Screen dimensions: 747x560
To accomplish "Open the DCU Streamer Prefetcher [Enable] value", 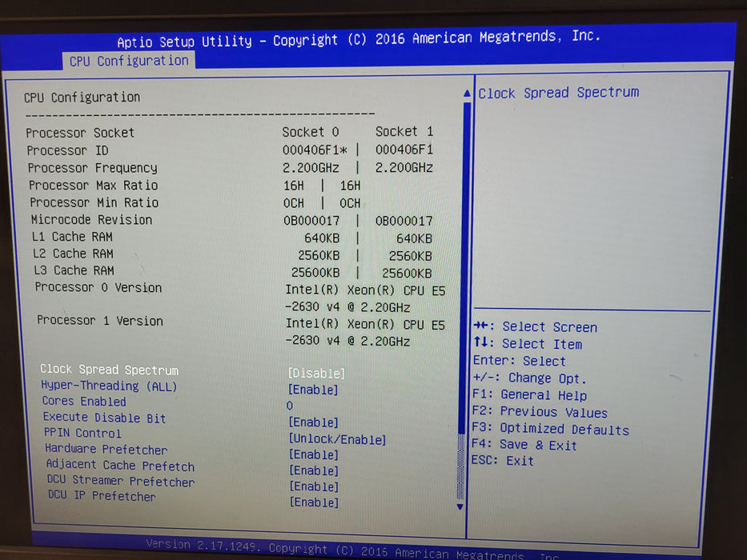I will [x=315, y=486].
